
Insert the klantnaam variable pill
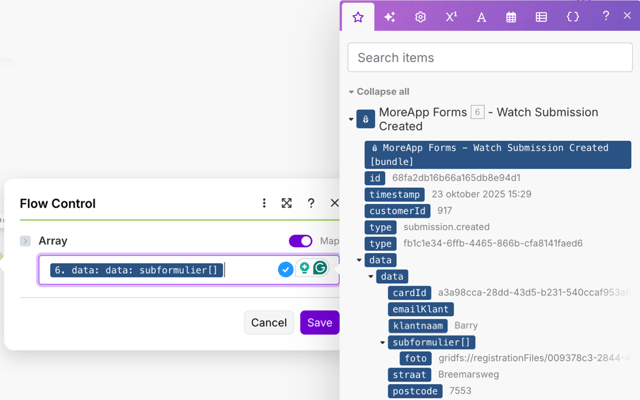(418, 326)
